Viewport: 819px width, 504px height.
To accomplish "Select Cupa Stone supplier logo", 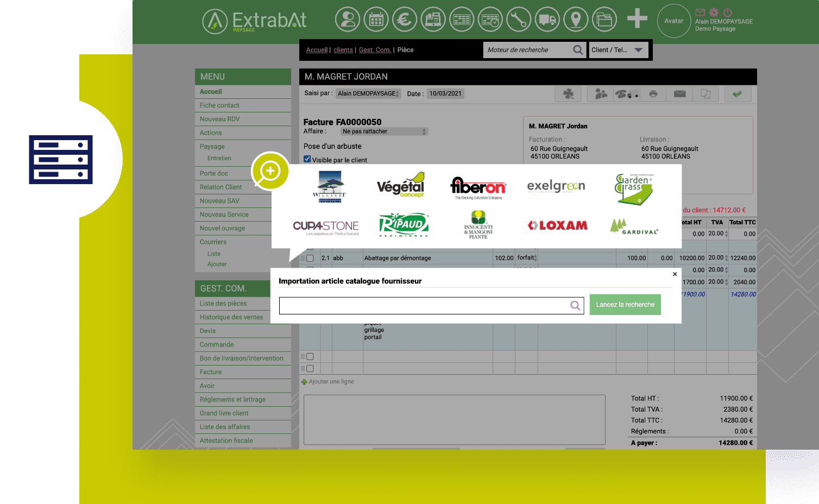I will pos(326,228).
